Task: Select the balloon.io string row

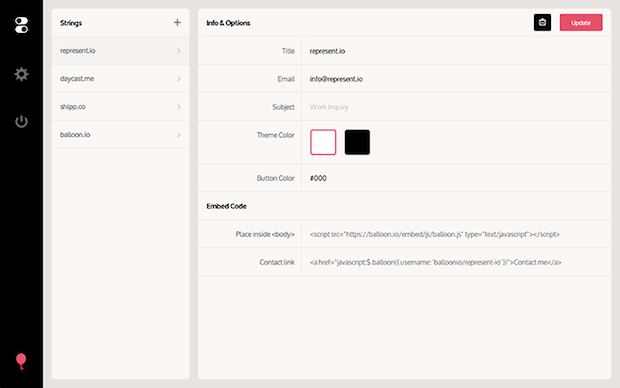Action: point(120,135)
